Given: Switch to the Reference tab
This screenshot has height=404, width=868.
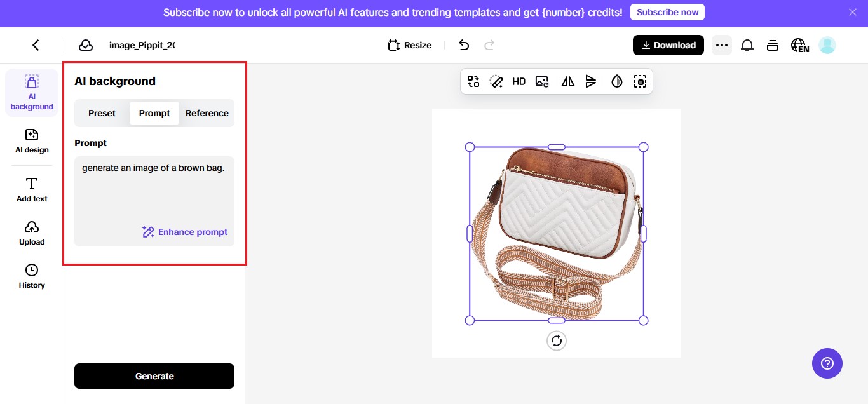Looking at the screenshot, I should pos(207,112).
